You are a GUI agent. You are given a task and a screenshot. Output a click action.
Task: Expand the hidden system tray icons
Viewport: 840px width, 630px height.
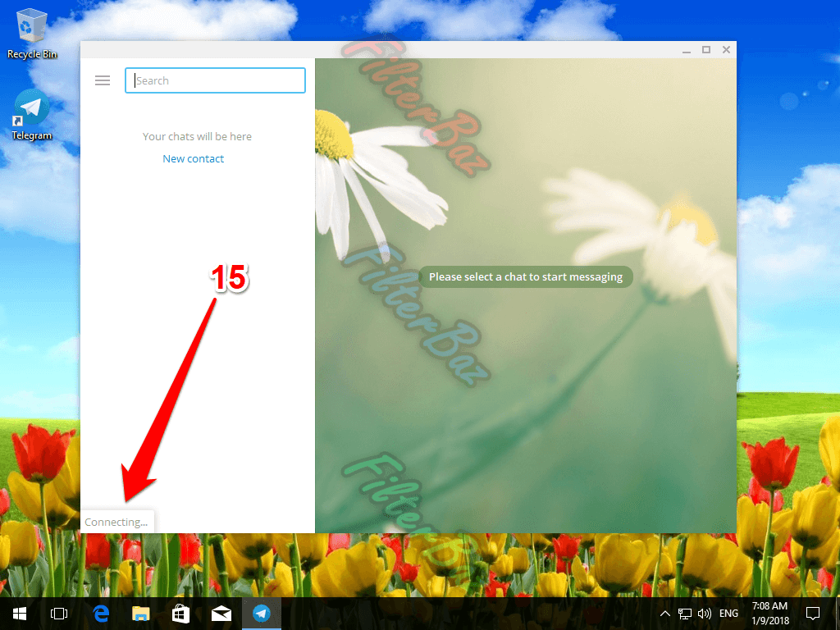pyautogui.click(x=665, y=613)
